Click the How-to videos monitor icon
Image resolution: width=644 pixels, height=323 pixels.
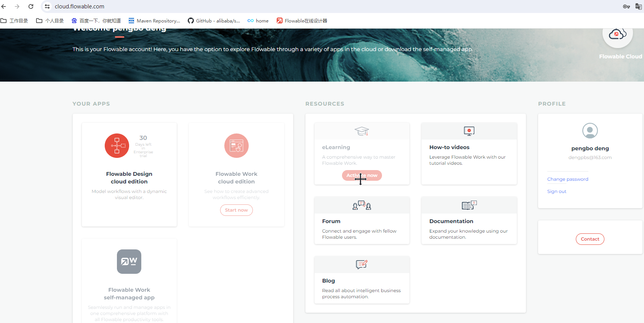coord(469,131)
